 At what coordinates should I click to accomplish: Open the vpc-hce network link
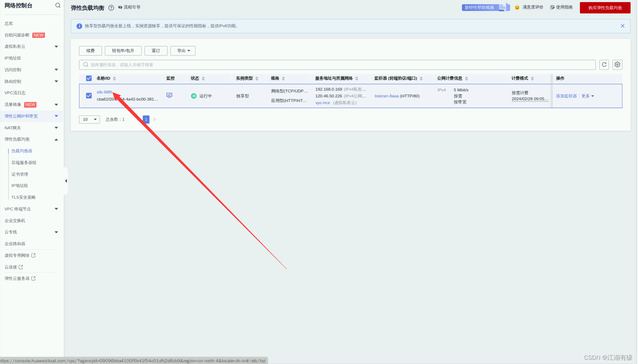point(323,103)
